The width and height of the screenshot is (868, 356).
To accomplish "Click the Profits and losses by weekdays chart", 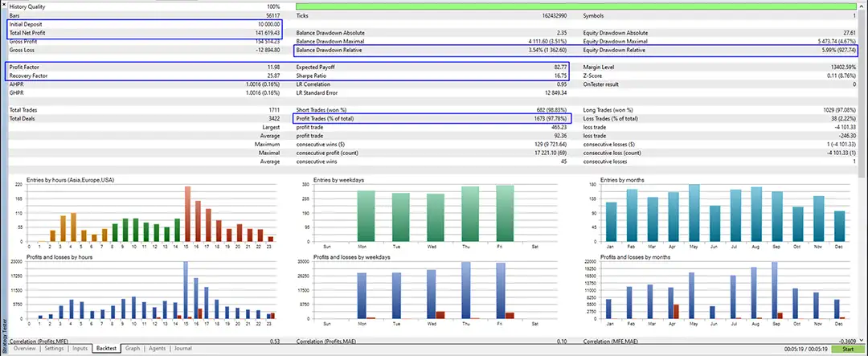I will [x=434, y=291].
